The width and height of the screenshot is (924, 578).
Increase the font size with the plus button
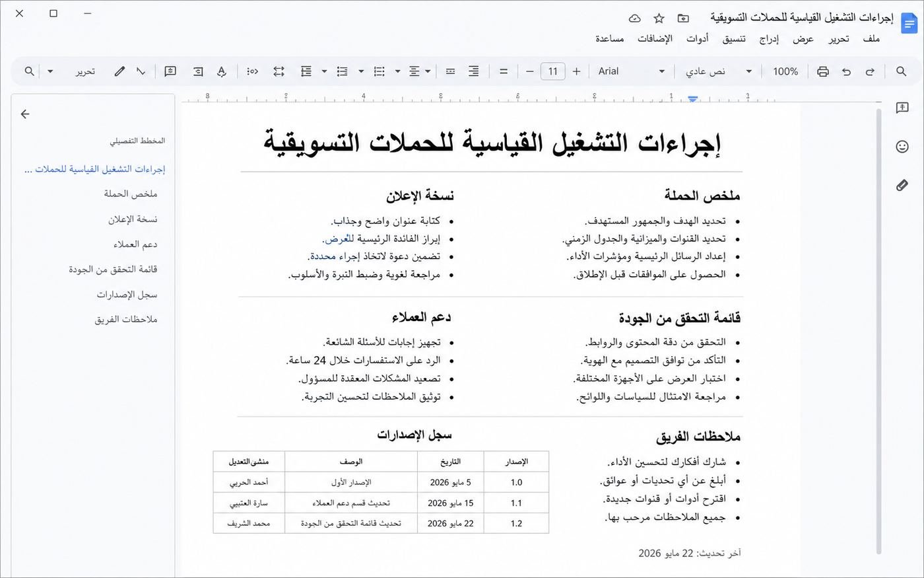[576, 71]
